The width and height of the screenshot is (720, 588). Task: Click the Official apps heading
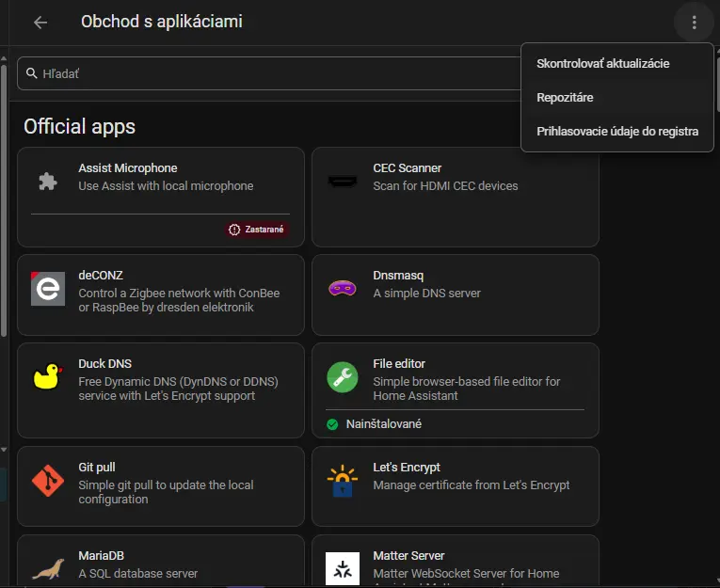point(79,127)
